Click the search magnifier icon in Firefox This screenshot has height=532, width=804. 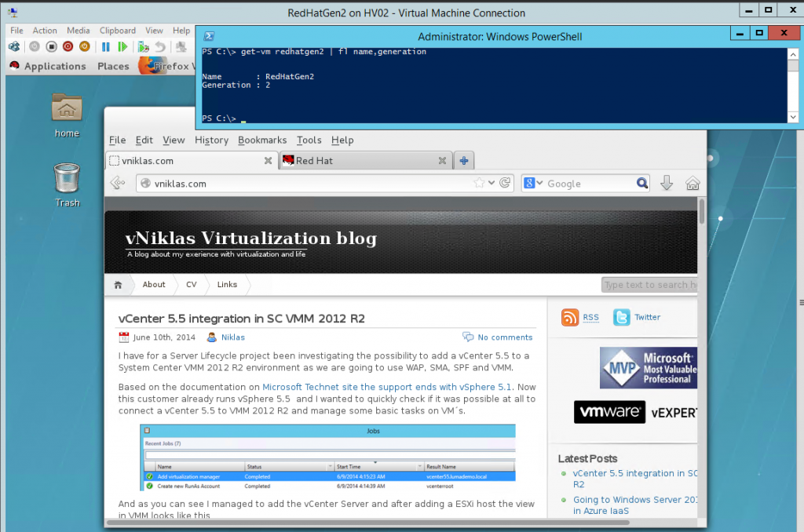(x=642, y=183)
